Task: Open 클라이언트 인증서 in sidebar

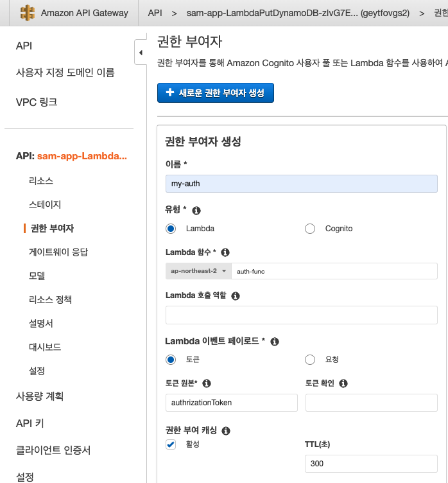Action: coord(53,450)
